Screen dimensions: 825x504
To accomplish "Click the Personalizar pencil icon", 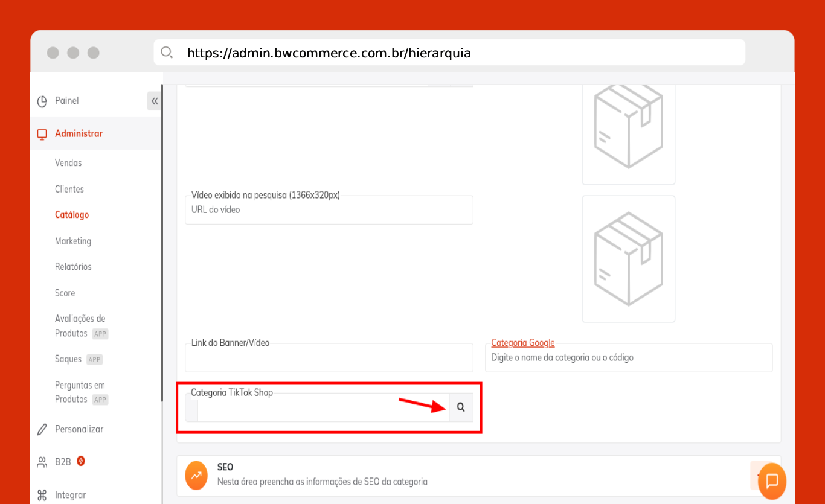I will [x=42, y=429].
